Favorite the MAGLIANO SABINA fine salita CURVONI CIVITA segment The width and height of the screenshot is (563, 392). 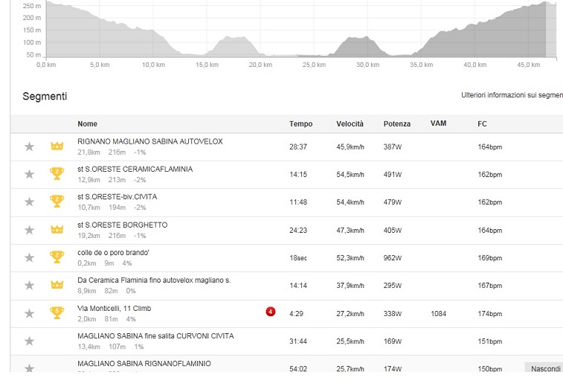click(x=29, y=341)
